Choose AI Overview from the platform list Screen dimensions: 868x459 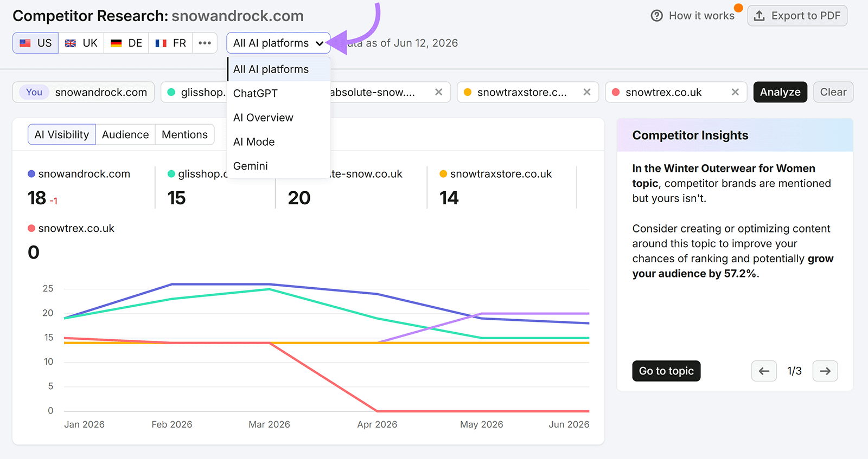(279, 118)
